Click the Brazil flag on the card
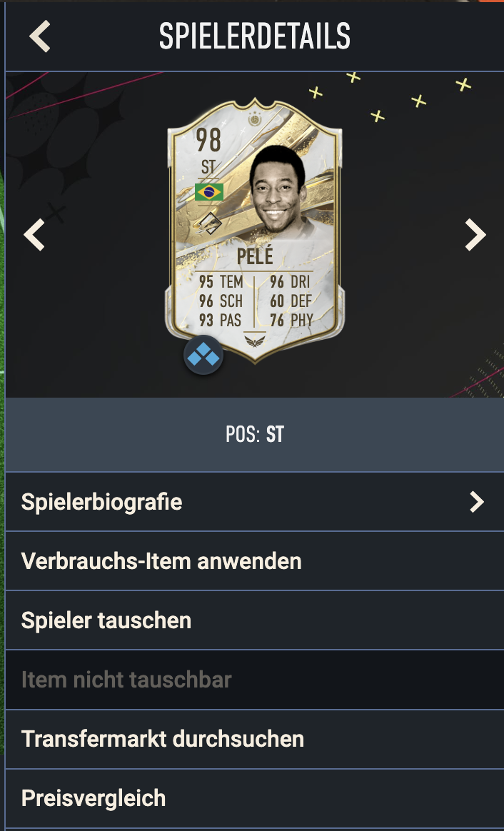 tap(208, 192)
